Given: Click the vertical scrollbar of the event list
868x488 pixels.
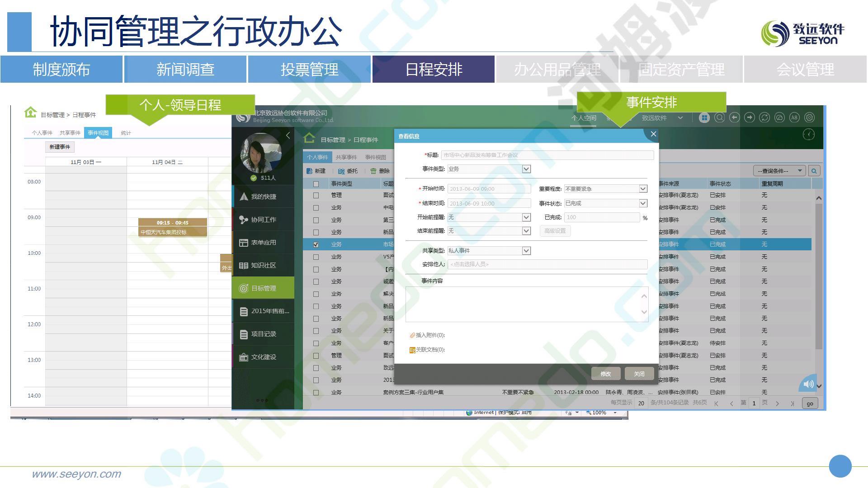Looking at the screenshot, I should (818, 276).
